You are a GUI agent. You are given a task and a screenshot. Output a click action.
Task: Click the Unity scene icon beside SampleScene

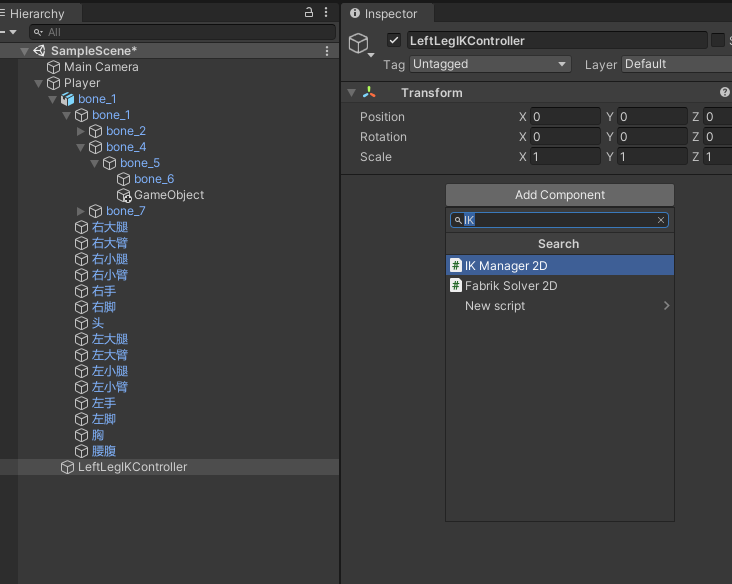click(x=40, y=50)
